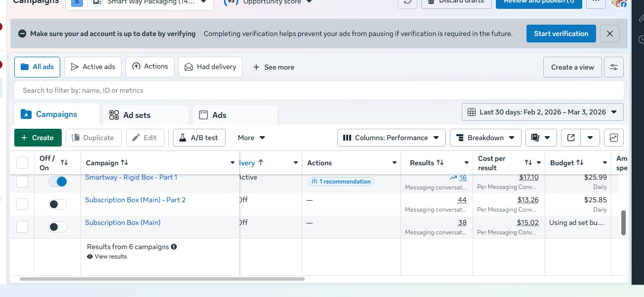Open the More dropdown menu
644x297 pixels.
[x=251, y=138]
